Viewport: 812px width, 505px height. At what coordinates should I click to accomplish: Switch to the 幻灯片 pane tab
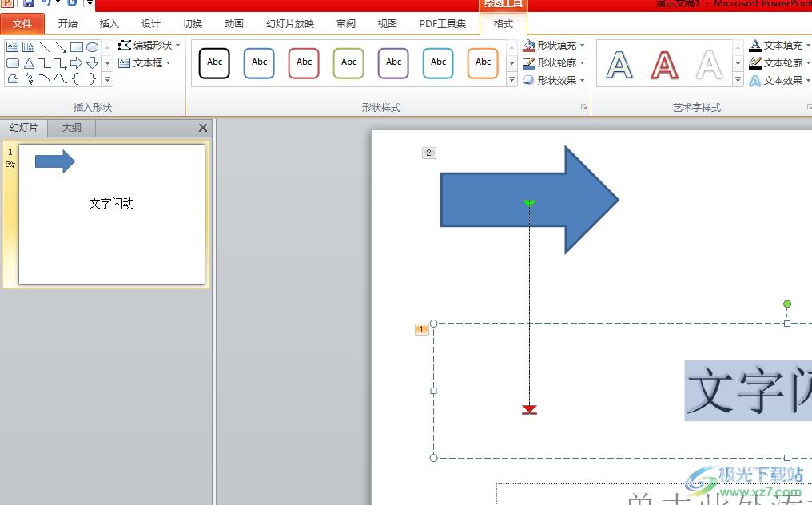pyautogui.click(x=24, y=127)
